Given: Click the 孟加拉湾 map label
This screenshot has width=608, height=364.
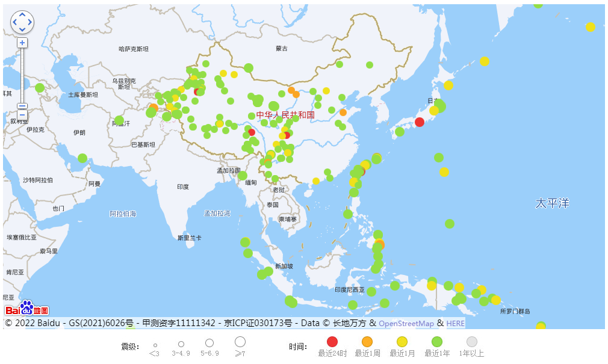Looking at the screenshot, I should [217, 213].
